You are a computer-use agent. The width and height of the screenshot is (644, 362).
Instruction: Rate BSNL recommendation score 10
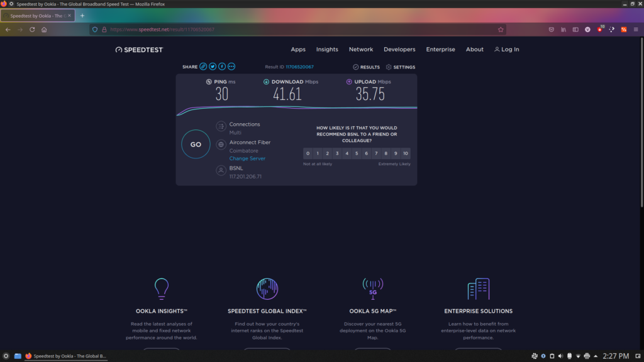(406, 153)
